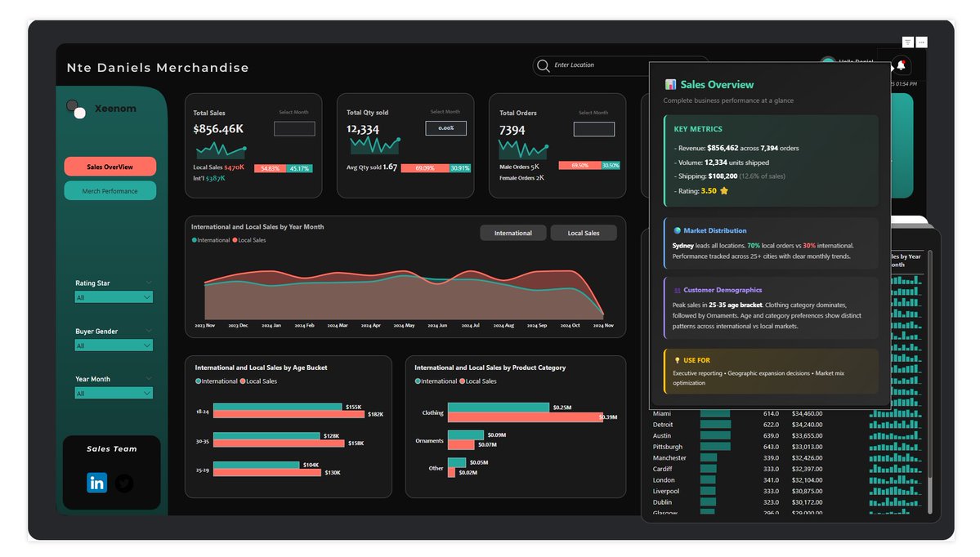Click the bar chart icon beside Sales Overview title
The image size is (980, 557).
tap(670, 84)
